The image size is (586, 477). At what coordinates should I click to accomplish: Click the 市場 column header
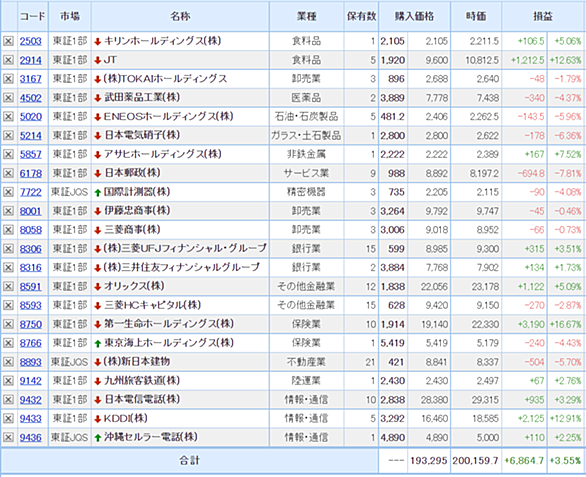point(70,16)
